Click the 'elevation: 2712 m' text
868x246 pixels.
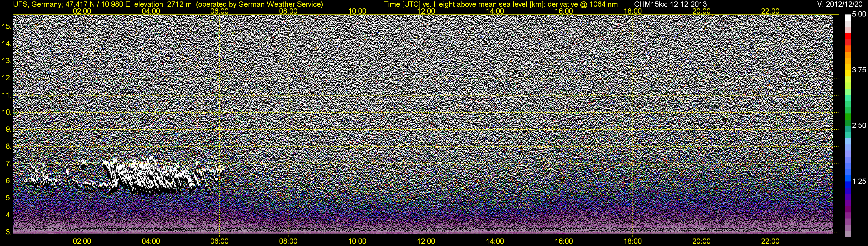coord(163,4)
